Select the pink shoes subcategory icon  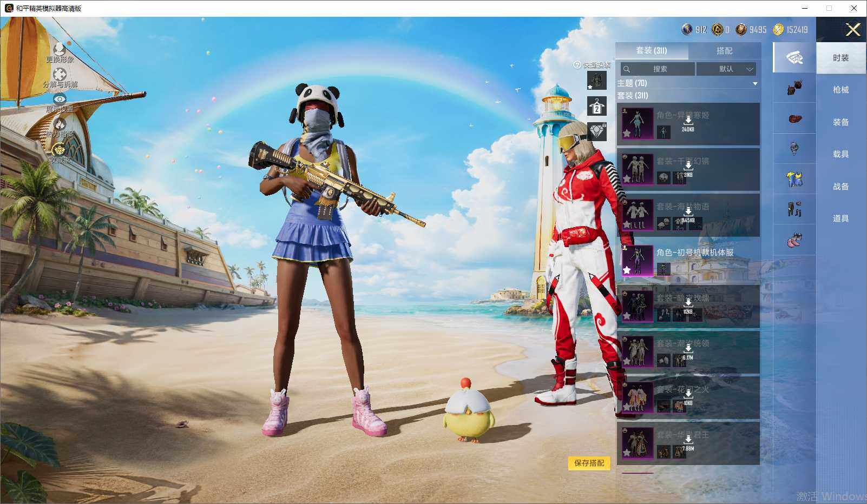(794, 240)
